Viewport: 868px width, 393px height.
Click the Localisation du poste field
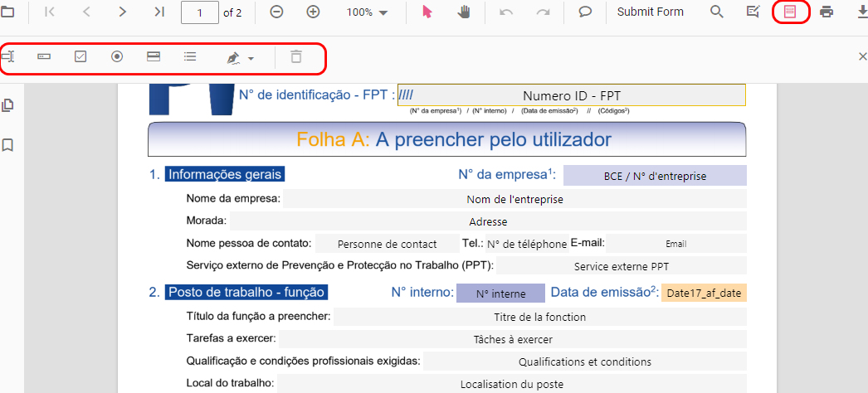(511, 384)
